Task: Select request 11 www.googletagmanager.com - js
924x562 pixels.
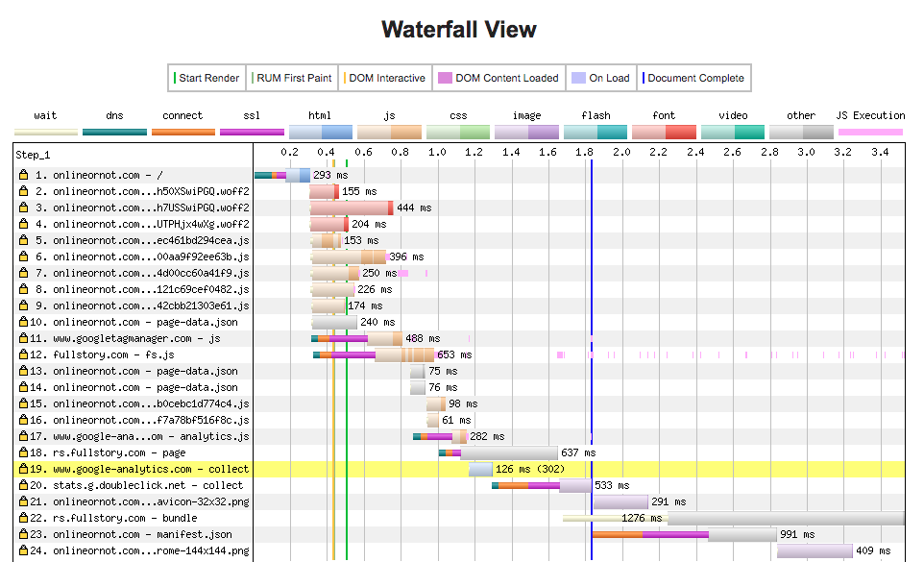Action: tap(125, 338)
